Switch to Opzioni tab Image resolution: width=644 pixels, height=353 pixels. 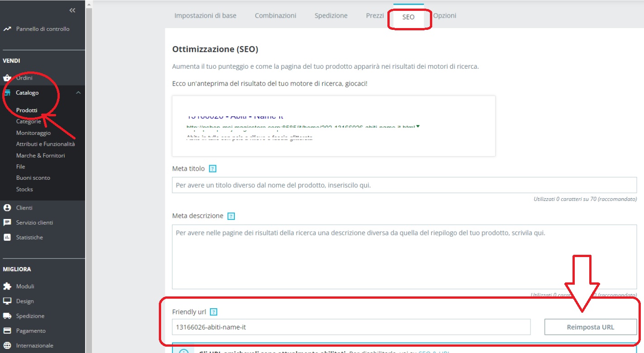(x=445, y=16)
